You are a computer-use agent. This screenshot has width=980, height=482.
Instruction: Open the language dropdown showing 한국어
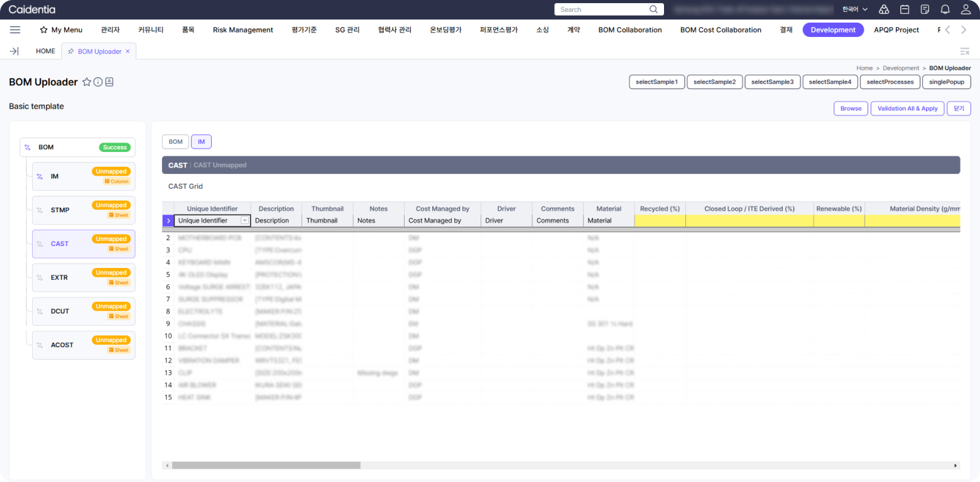(x=854, y=9)
